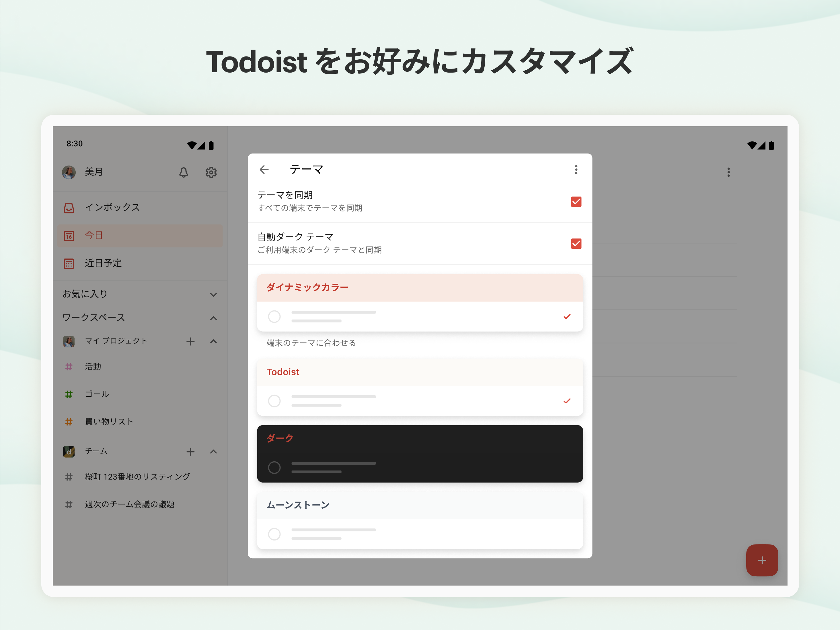This screenshot has width=840, height=630.
Task: Open settings gear in sidebar
Action: point(211,172)
